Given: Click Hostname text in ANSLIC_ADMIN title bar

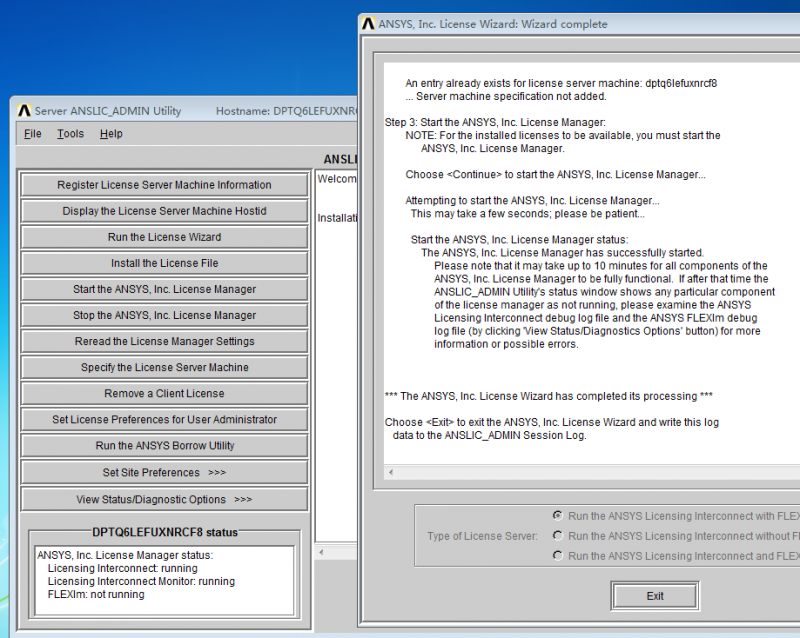Looking at the screenshot, I should click(287, 111).
